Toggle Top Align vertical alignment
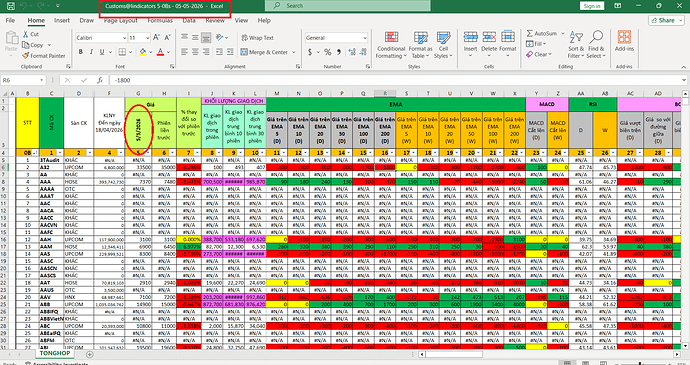This screenshot has height=365, width=690. pos(184,38)
